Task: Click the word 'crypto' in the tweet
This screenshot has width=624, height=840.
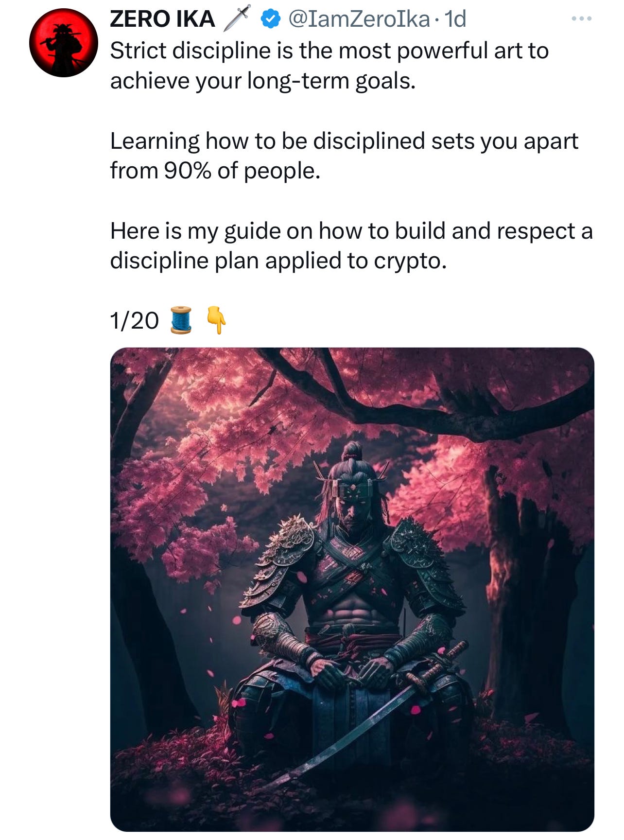Action: [410, 261]
